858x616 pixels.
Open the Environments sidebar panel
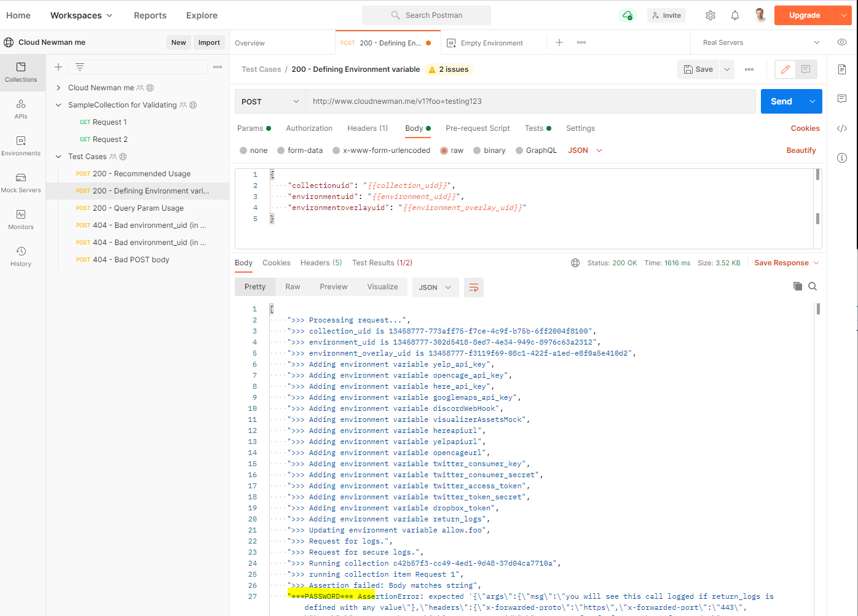(x=21, y=146)
